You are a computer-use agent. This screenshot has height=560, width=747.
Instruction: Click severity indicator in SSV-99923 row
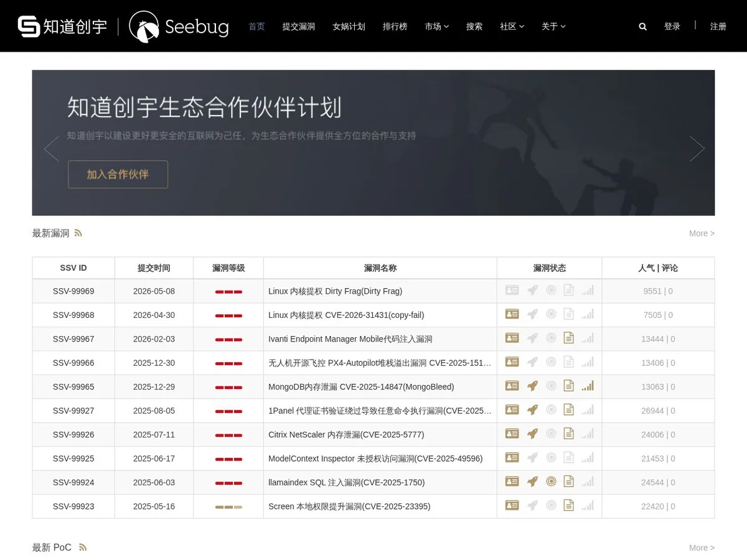tap(228, 507)
